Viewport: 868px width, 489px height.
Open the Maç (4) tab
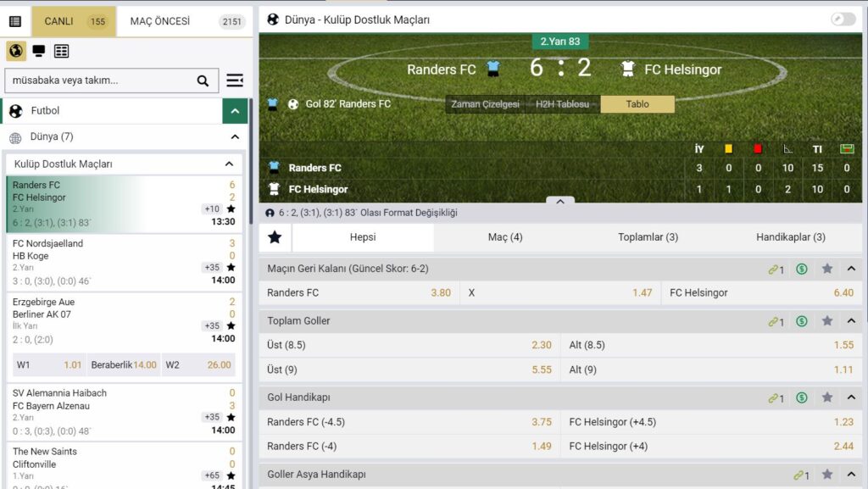tap(505, 237)
